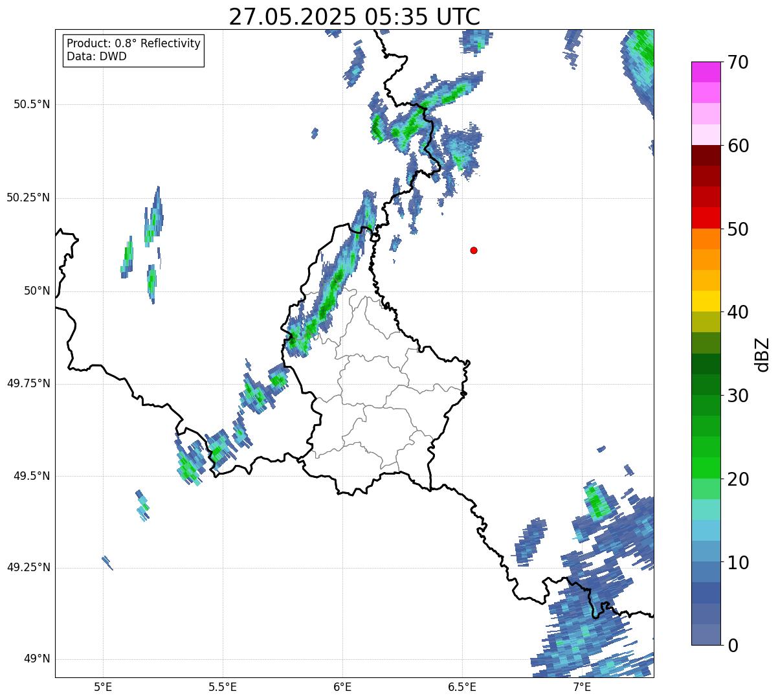Pick the yellow swatch just above 40
Image resolution: width=778 pixels, height=700 pixels.
coord(706,301)
